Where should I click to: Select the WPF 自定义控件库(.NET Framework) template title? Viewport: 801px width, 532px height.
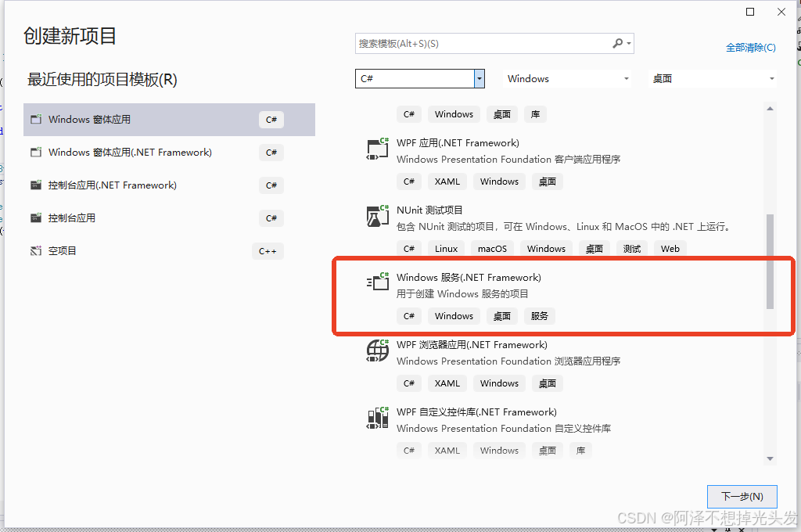pyautogui.click(x=476, y=412)
